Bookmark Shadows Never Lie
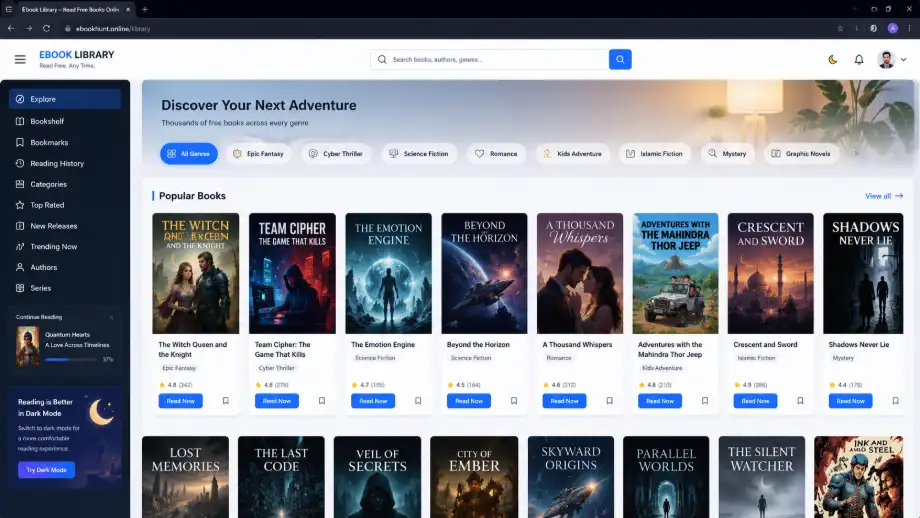 895,401
